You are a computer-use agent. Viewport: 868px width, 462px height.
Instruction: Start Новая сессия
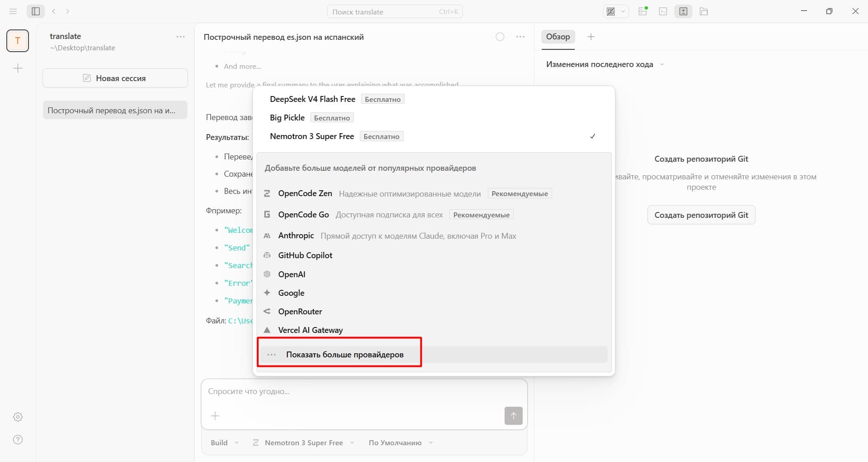point(115,78)
